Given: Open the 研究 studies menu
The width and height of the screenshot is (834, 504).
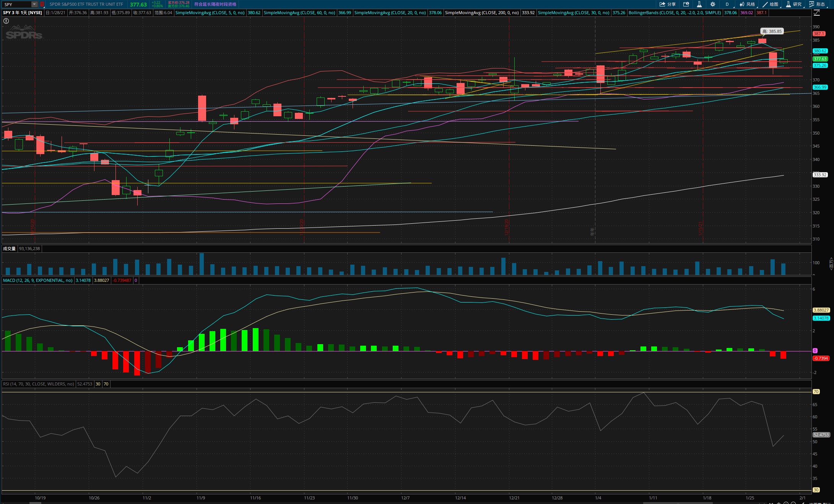Looking at the screenshot, I should pos(794,4).
